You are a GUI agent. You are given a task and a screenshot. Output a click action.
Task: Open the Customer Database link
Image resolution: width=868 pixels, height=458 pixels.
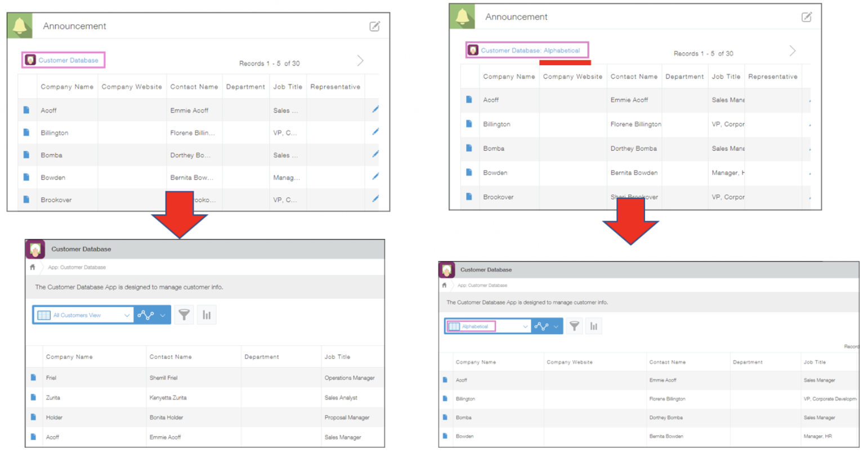pos(68,60)
